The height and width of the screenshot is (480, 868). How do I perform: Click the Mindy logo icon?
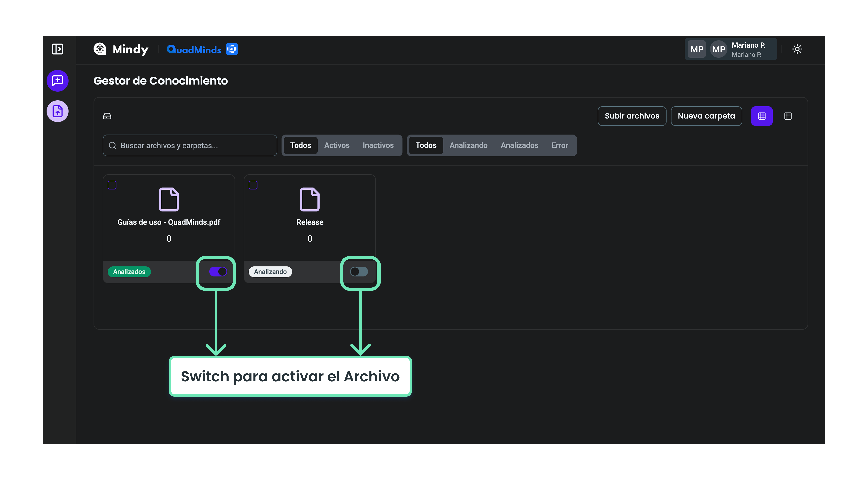pos(100,49)
